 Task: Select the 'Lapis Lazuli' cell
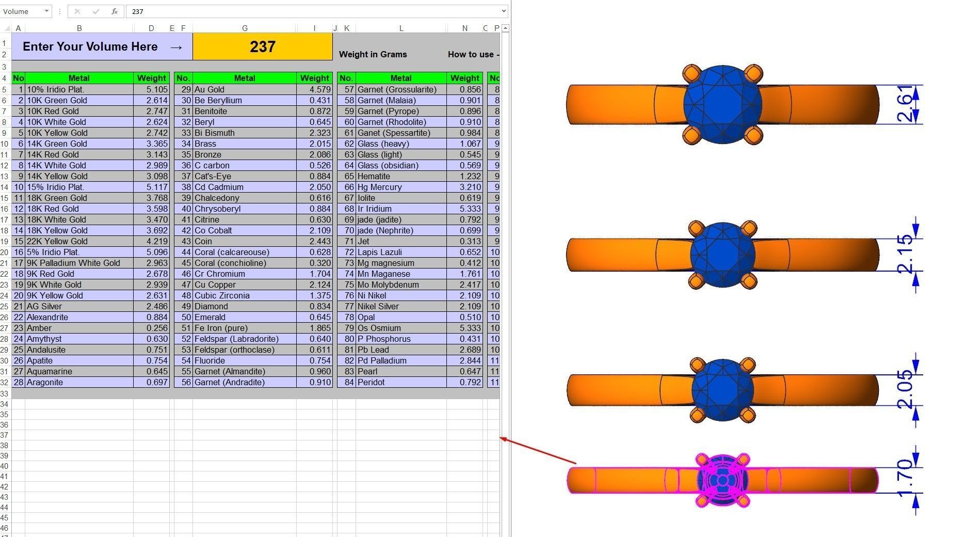[x=401, y=252]
